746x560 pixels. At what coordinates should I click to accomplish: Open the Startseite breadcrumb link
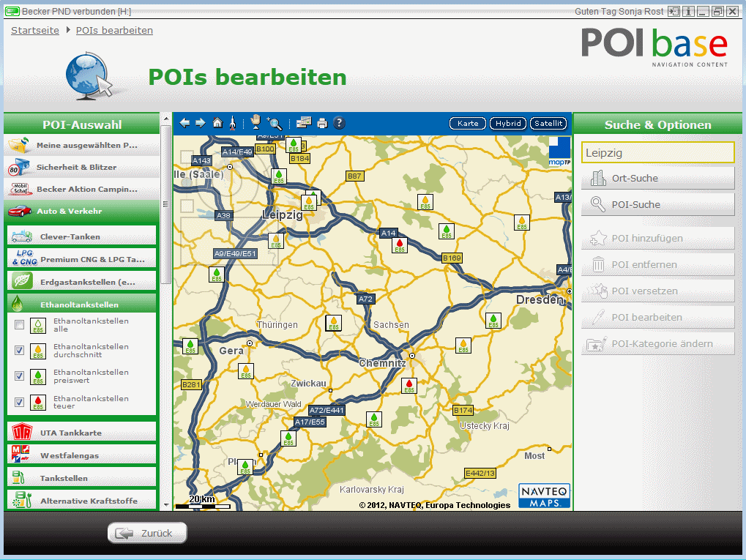click(35, 31)
